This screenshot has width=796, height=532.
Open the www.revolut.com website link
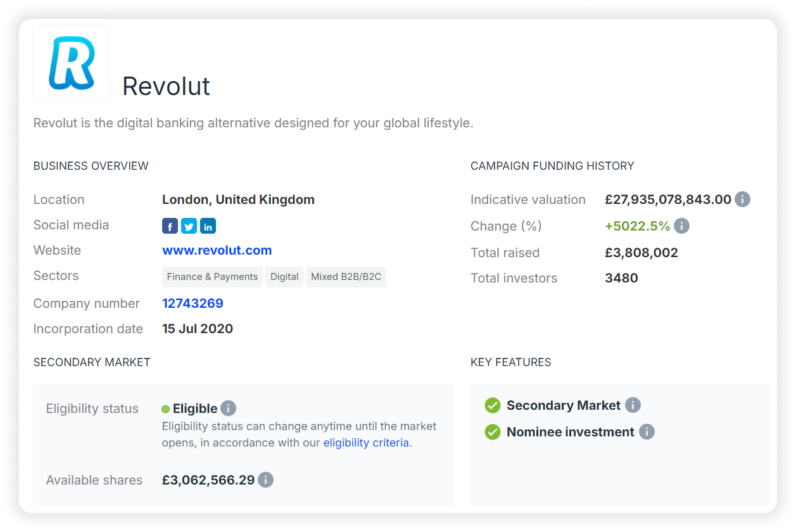217,250
